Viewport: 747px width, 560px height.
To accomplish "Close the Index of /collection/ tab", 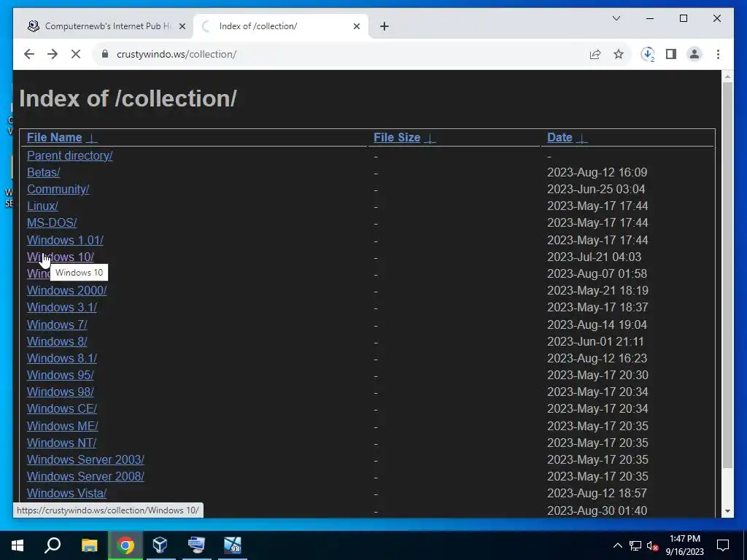I will pyautogui.click(x=356, y=27).
